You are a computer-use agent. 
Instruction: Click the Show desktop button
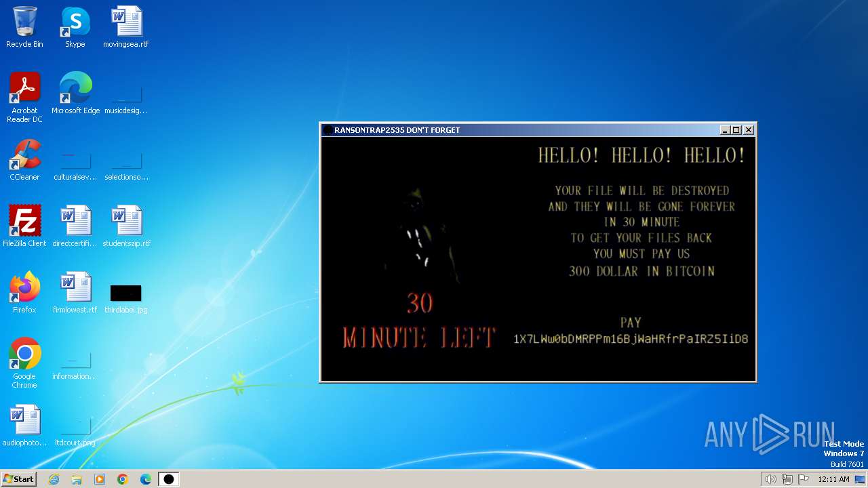point(861,479)
